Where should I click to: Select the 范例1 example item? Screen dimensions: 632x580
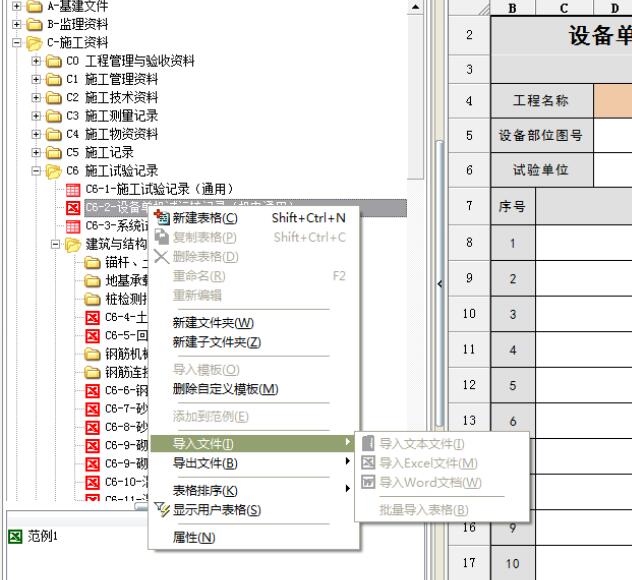(x=42, y=536)
